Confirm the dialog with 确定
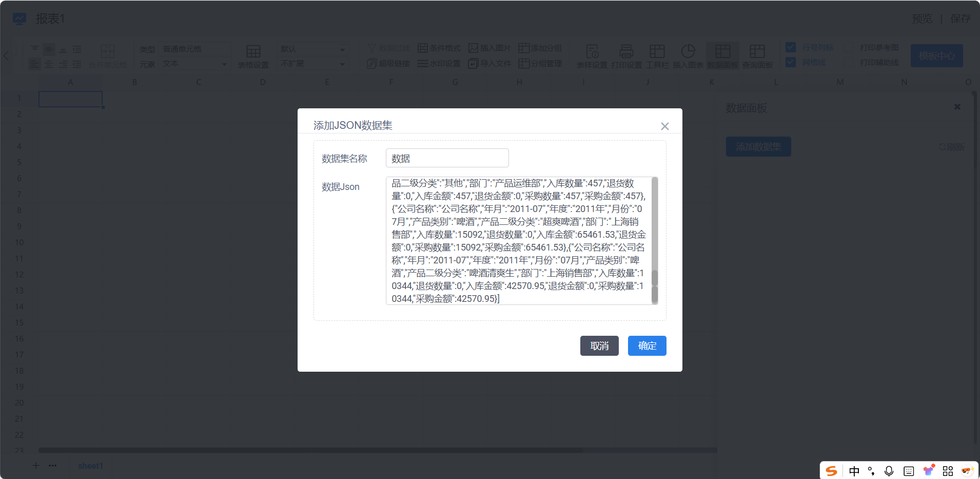This screenshot has width=980, height=479. click(646, 346)
